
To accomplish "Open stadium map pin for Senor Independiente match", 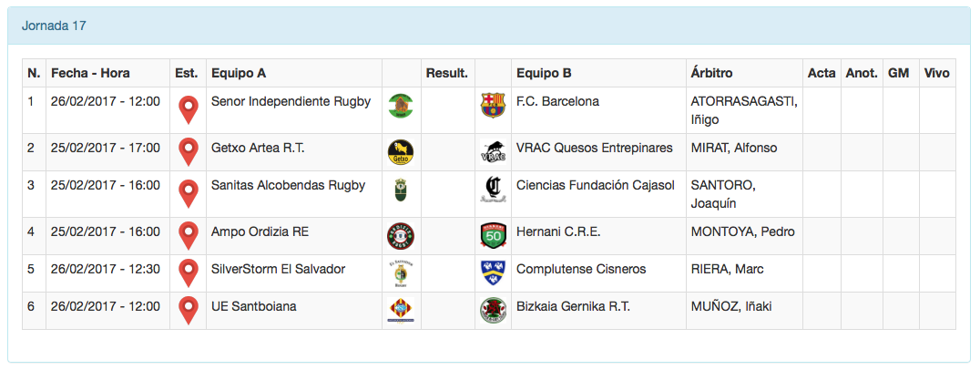I will [x=188, y=109].
